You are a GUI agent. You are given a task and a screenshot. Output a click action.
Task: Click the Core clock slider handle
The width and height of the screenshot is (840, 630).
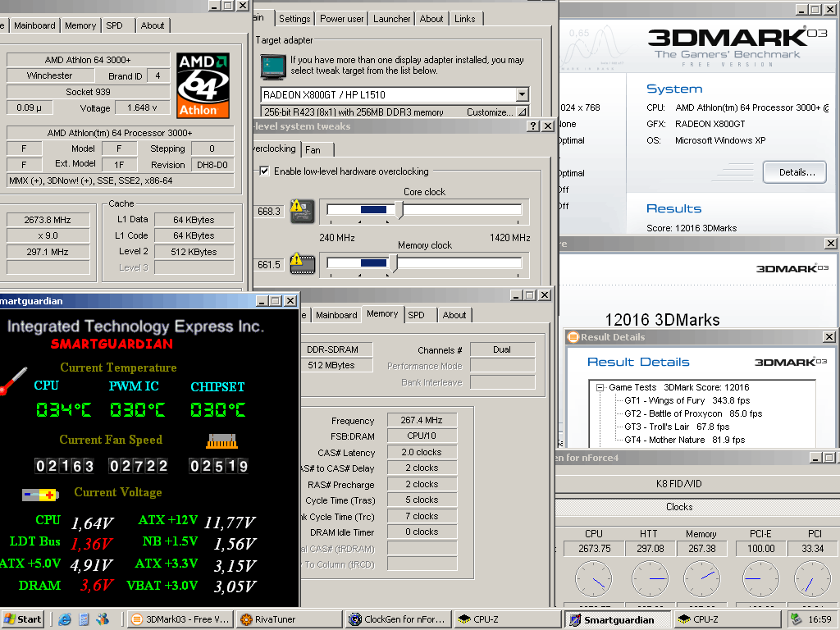tap(399, 209)
